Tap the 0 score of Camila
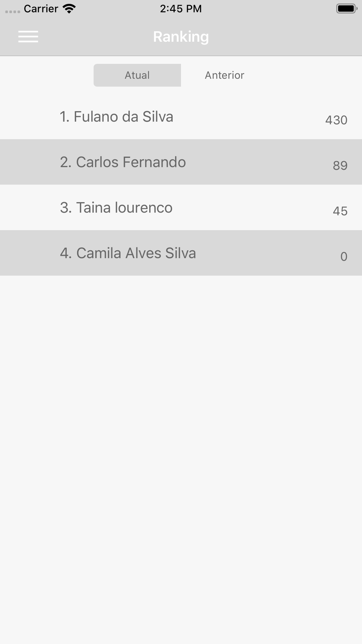The width and height of the screenshot is (362, 644). coord(344,256)
